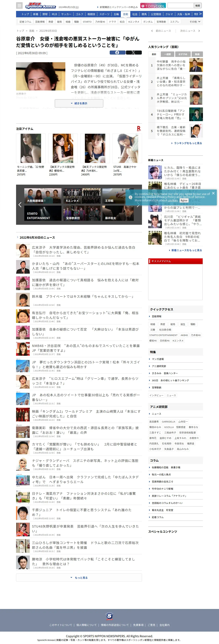Click the Sponichi Annex logo

41,5
